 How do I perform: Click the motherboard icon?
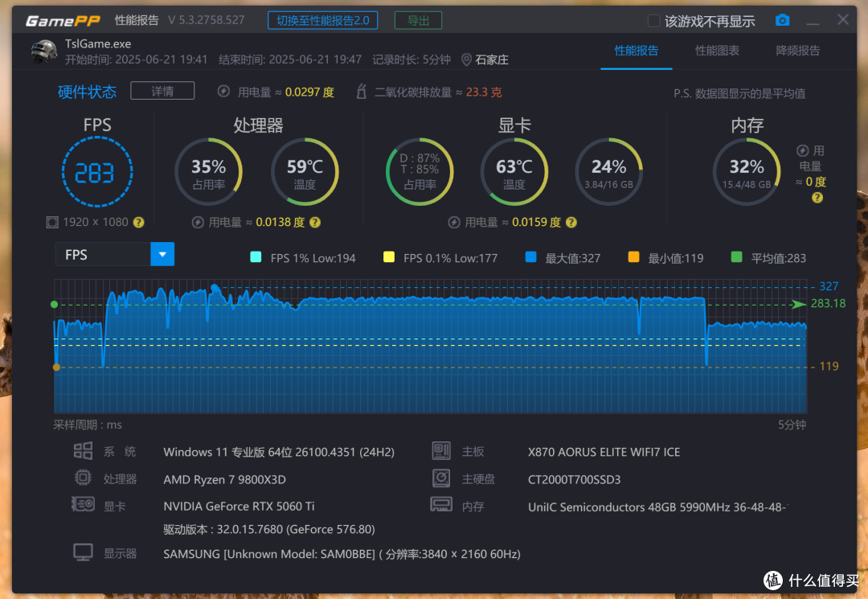(x=441, y=451)
